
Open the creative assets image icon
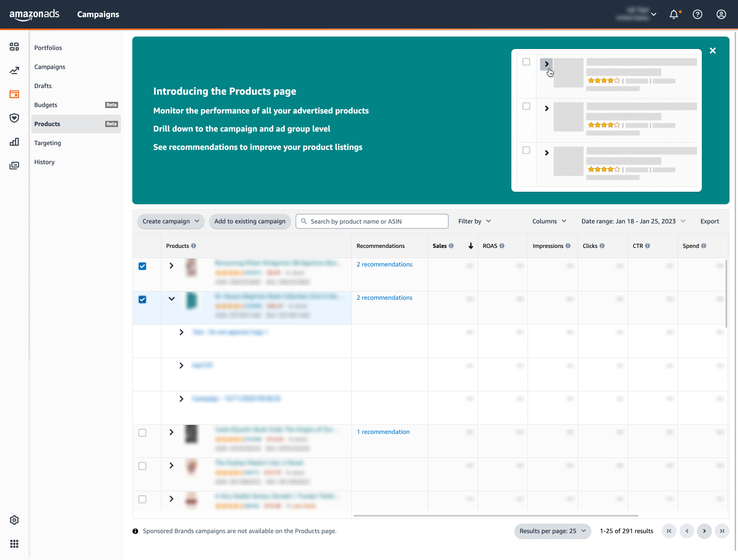tap(14, 165)
